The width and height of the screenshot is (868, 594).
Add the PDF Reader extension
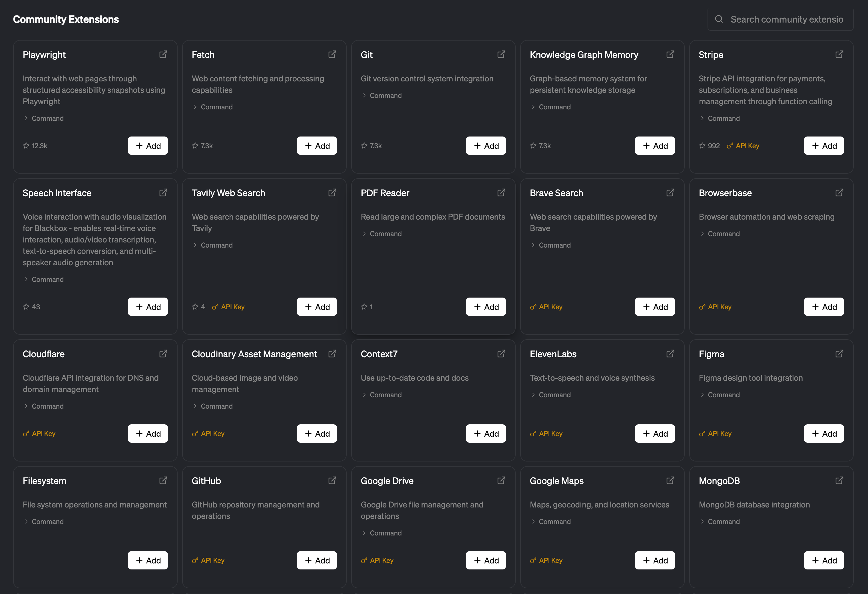(x=486, y=307)
